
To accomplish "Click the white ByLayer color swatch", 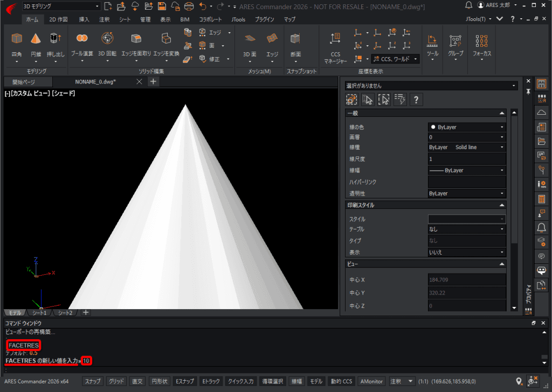I will [x=433, y=127].
